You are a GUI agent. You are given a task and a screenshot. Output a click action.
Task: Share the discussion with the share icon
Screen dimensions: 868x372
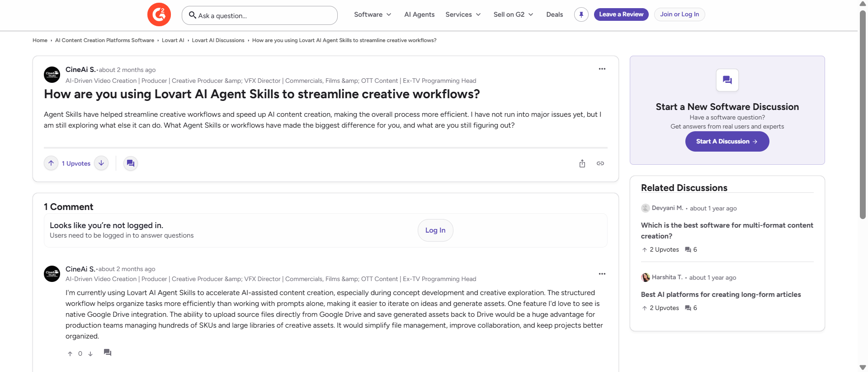click(x=582, y=163)
